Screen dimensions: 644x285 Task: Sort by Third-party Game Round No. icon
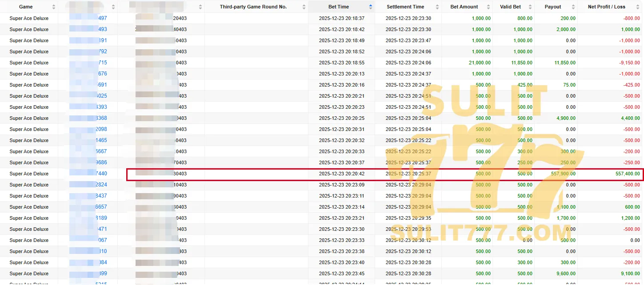[x=304, y=7]
